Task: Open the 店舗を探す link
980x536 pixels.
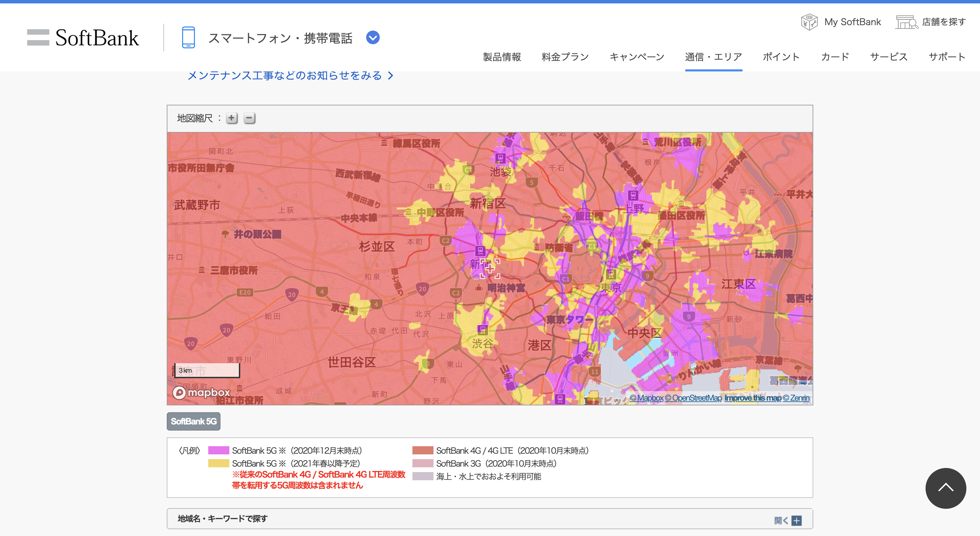Action: coord(944,22)
